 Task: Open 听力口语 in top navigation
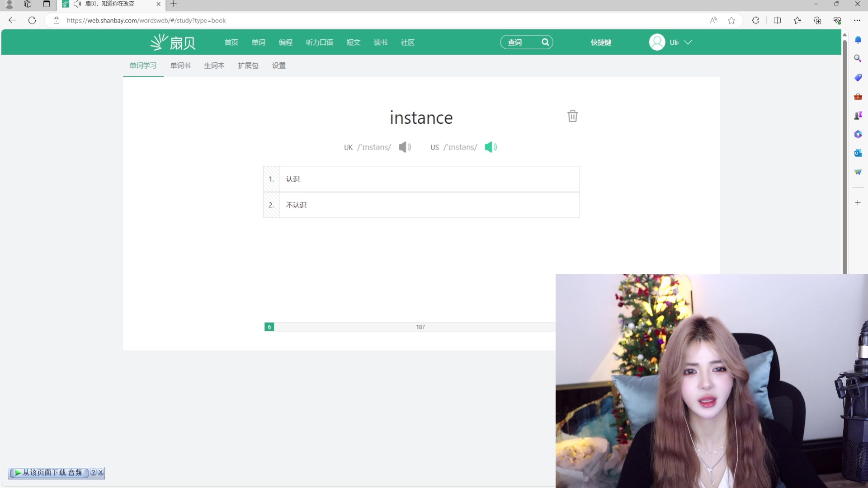pos(320,42)
